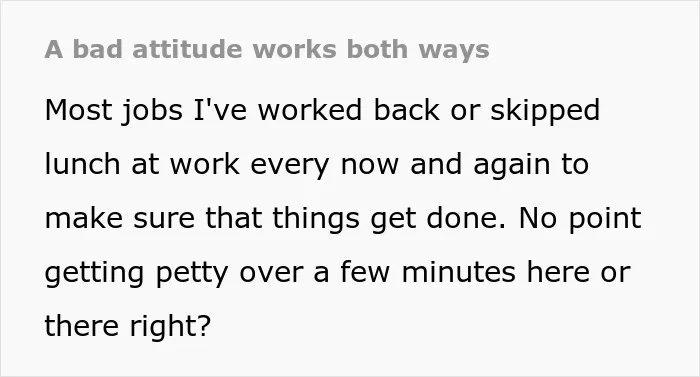Image resolution: width=700 pixels, height=377 pixels.
Task: Select the text 'right?' on last line
Action: (x=170, y=327)
